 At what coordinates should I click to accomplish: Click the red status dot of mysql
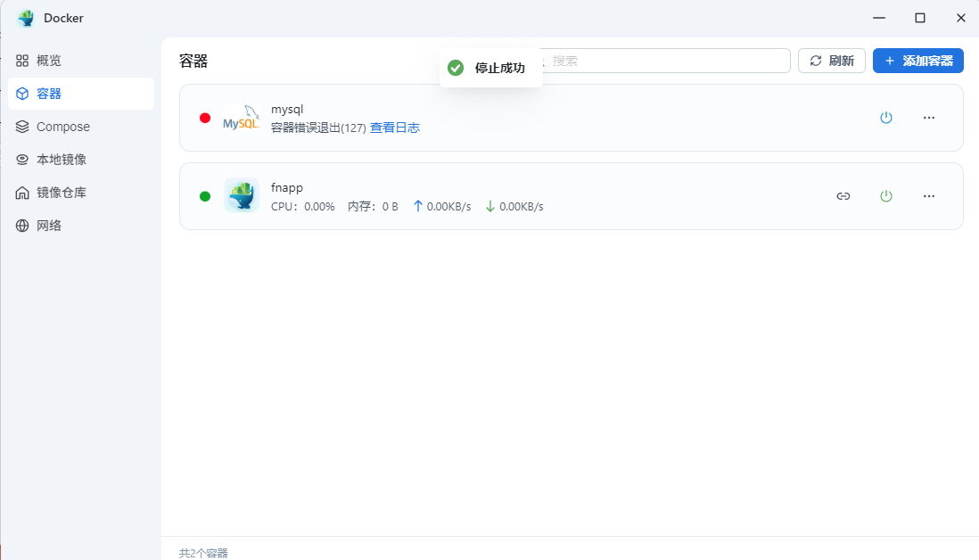coord(205,118)
